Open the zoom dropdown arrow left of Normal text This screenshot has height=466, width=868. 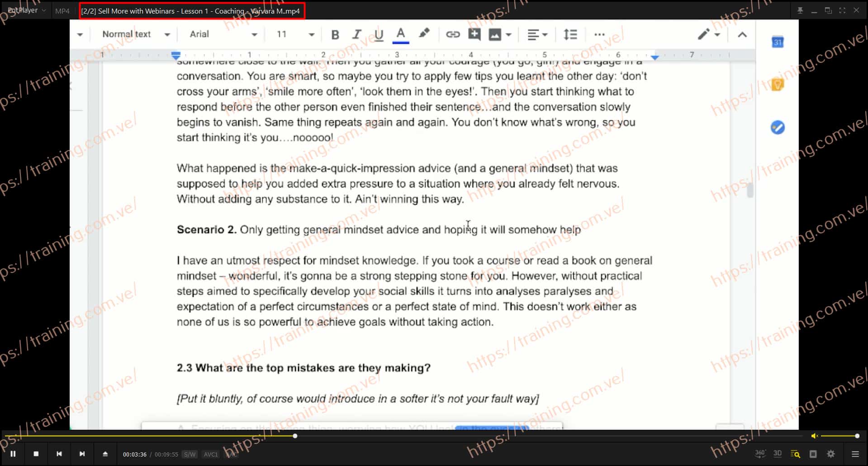pyautogui.click(x=80, y=34)
